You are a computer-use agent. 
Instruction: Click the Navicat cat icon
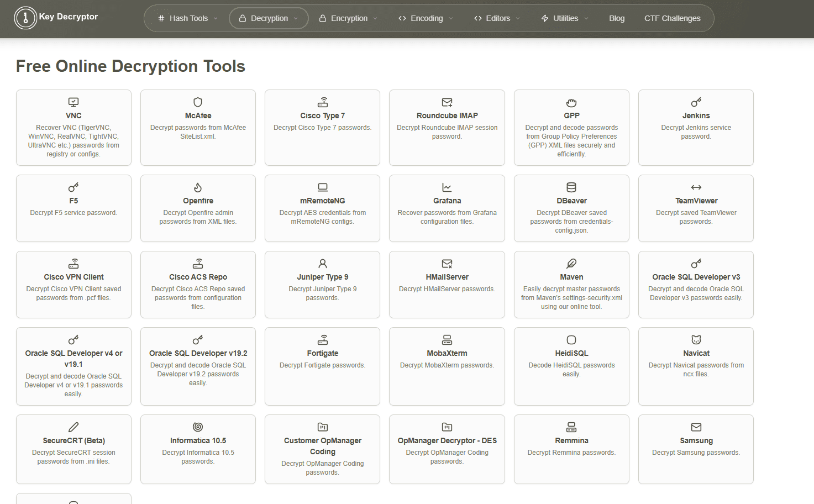point(696,340)
